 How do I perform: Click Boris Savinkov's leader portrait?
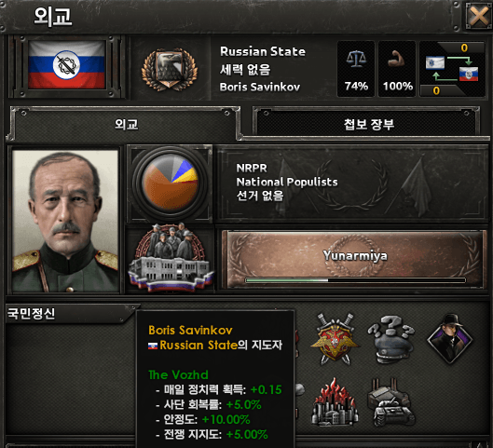click(65, 221)
